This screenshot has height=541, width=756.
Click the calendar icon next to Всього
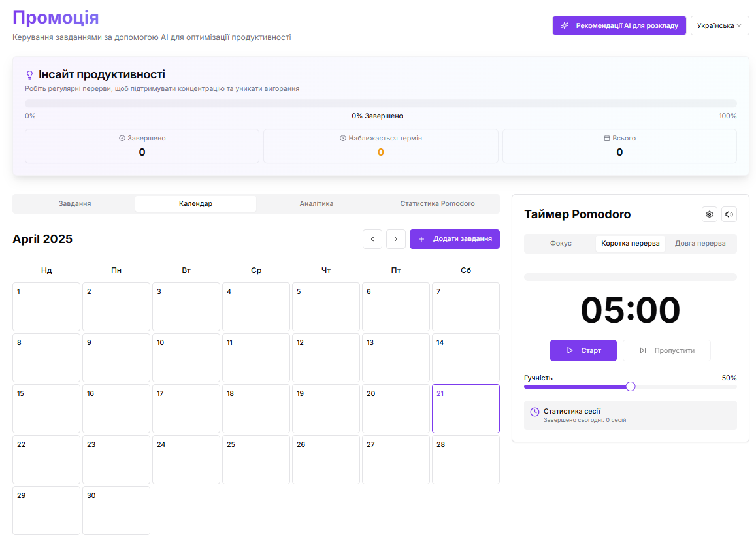click(x=607, y=139)
